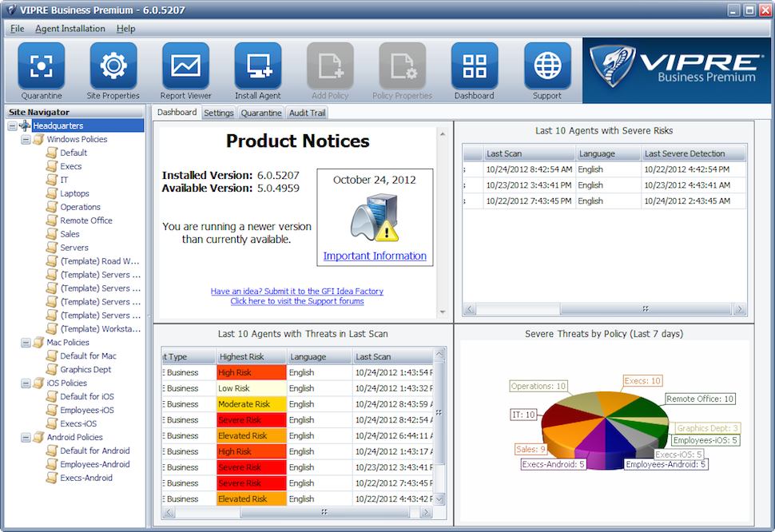Open the Agent Installation menu
This screenshot has width=775, height=532.
[x=70, y=29]
